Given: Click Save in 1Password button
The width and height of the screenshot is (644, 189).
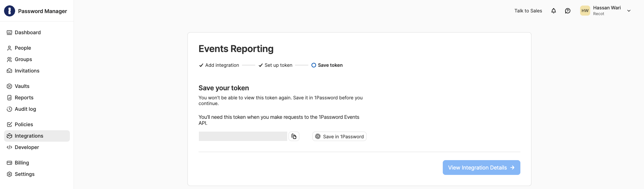Looking at the screenshot, I should click(339, 136).
